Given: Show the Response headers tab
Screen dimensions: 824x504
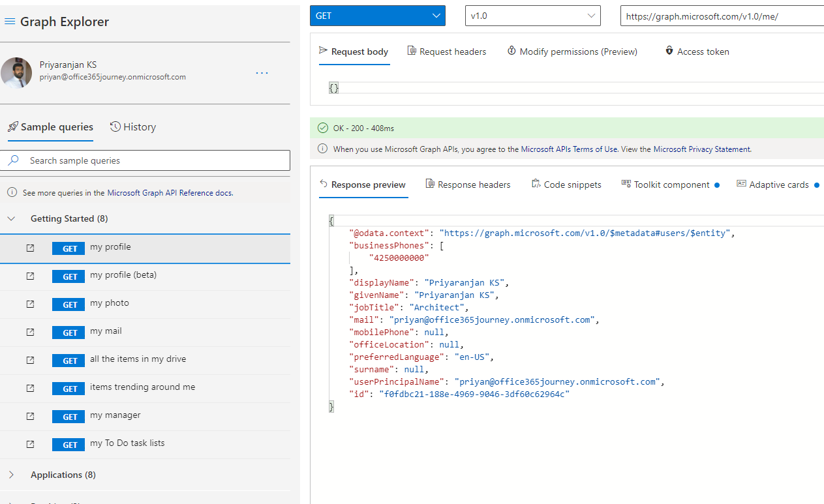Looking at the screenshot, I should 468,185.
